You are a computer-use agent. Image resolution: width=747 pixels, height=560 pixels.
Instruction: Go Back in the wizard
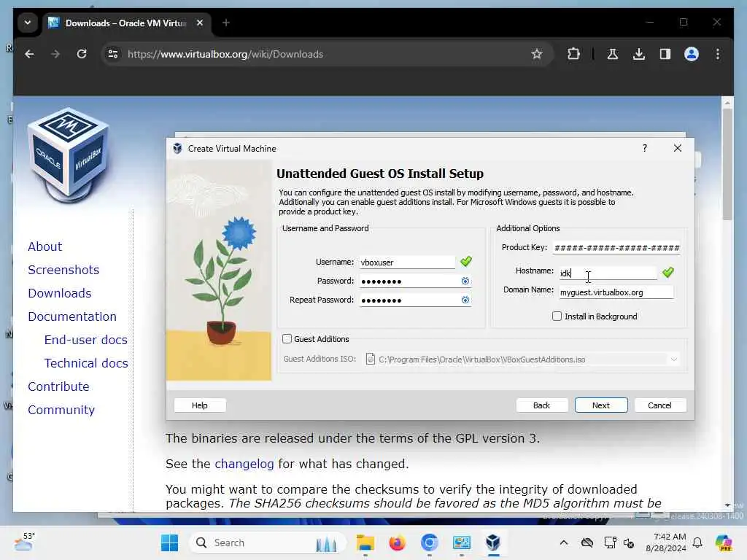(x=542, y=405)
